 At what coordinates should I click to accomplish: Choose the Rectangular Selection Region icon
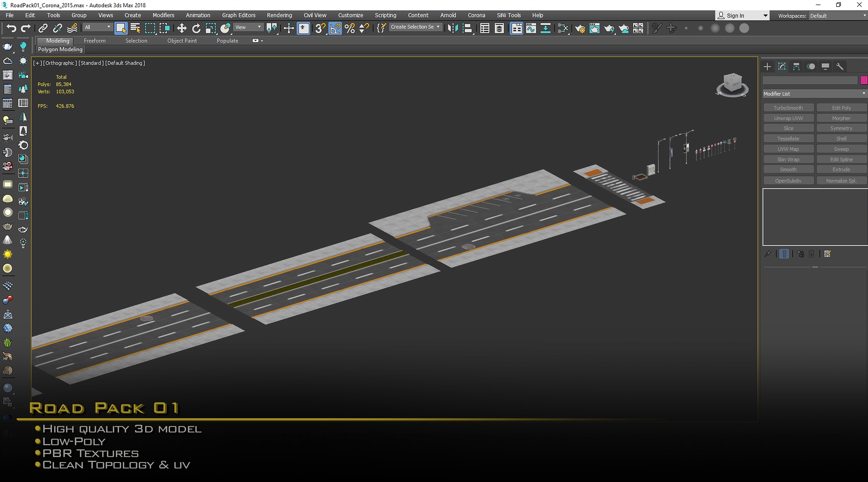pos(150,28)
